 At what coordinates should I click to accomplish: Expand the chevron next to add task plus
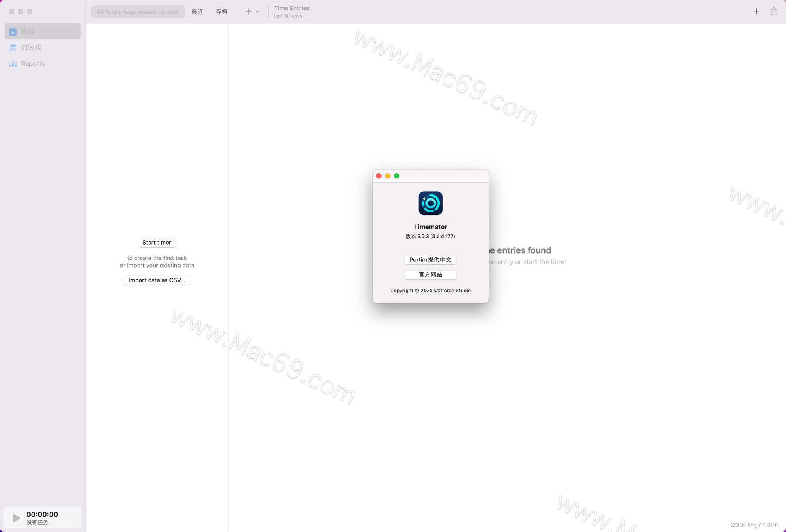point(257,12)
